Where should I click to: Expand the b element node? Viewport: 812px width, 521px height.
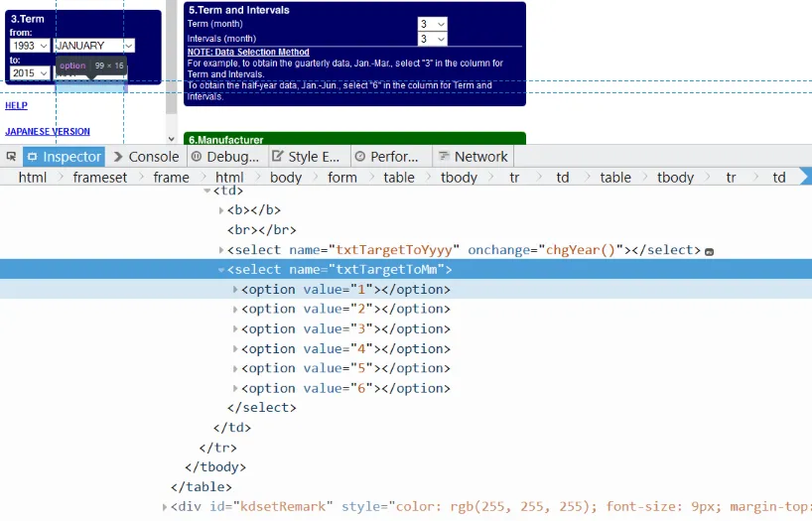(x=221, y=210)
